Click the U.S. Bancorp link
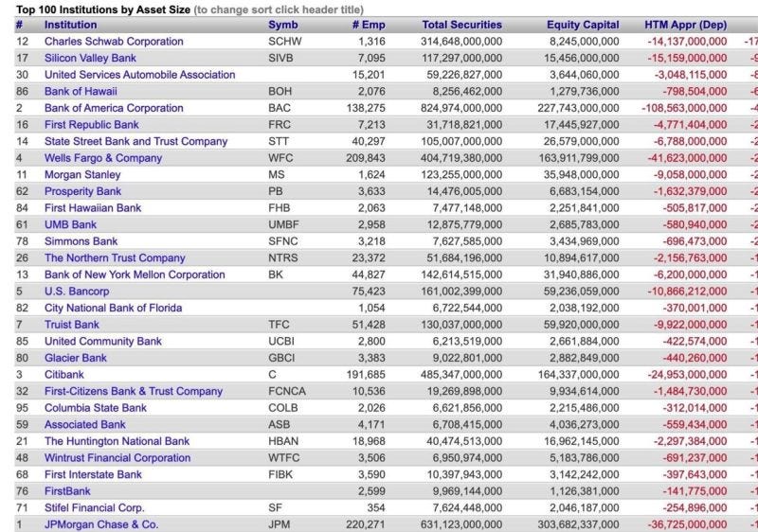758x532 pixels. coord(77,292)
